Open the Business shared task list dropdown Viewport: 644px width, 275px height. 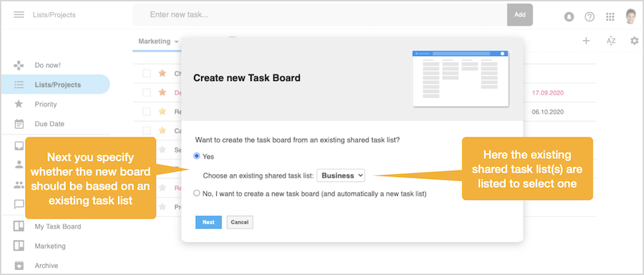click(341, 175)
